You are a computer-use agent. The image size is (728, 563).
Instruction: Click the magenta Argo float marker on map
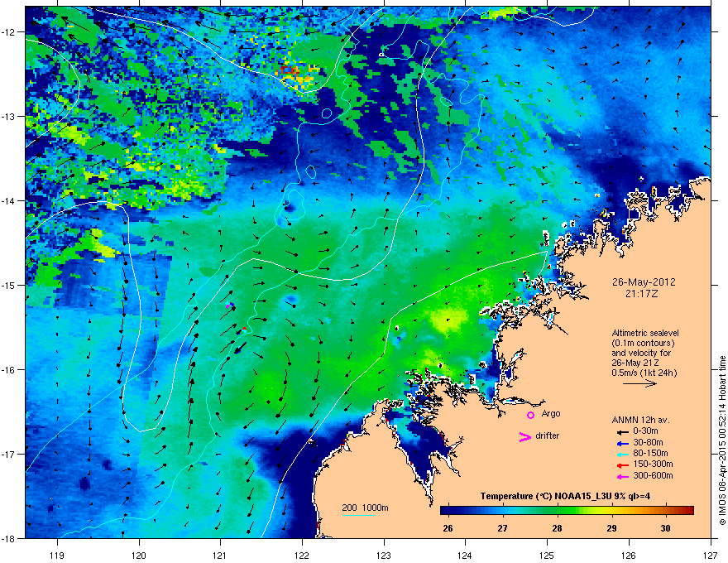228,306
